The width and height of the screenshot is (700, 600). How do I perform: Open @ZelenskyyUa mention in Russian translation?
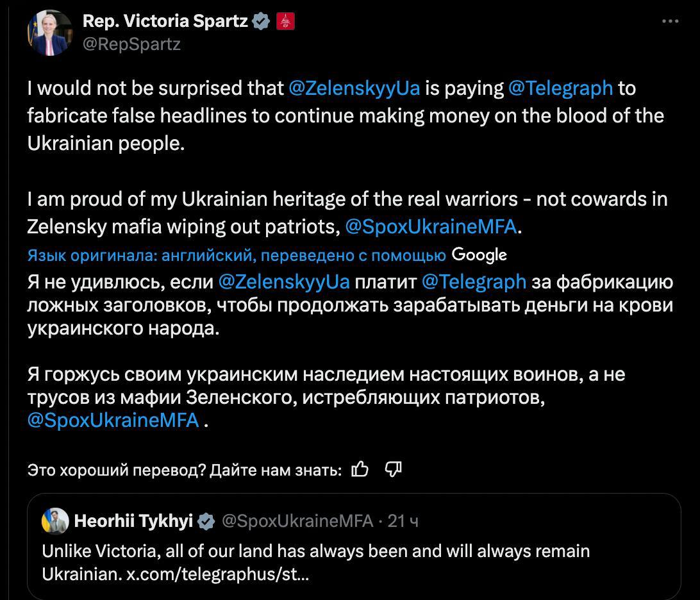click(284, 281)
